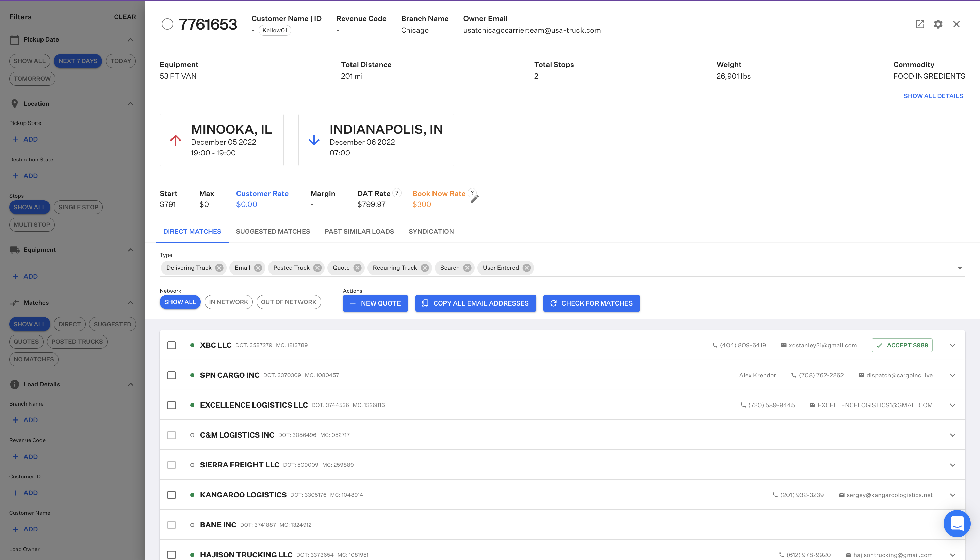Expand the SPN CARGO INC row

(953, 375)
